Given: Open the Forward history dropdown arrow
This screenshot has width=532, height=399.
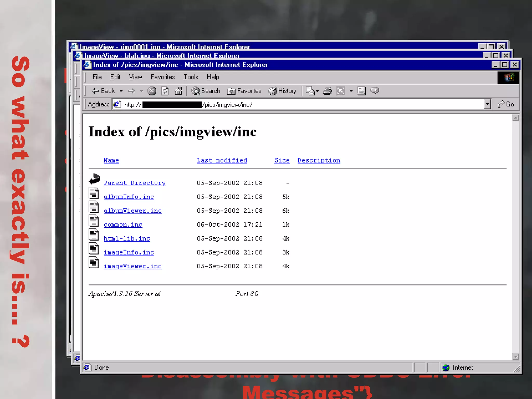Looking at the screenshot, I should click(x=142, y=91).
